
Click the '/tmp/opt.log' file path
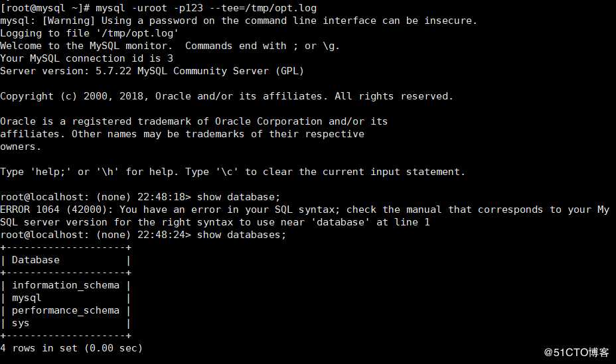click(x=137, y=33)
